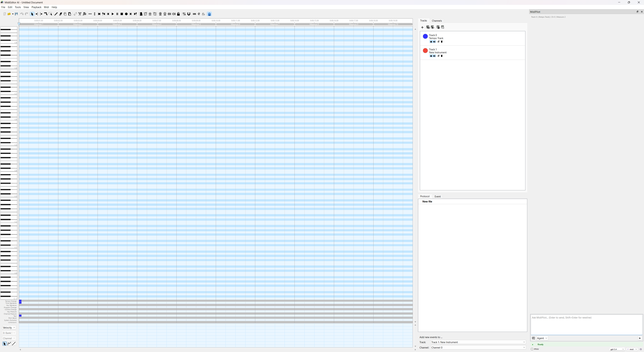644x352 pixels.
Task: Mute all tracks using speaker-x icon
Action: point(432,27)
